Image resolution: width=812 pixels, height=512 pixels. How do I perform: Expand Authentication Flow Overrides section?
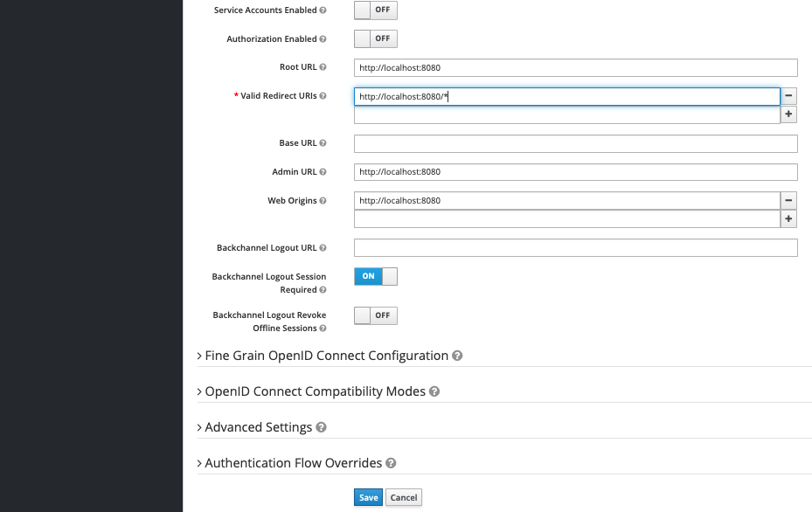(x=293, y=463)
